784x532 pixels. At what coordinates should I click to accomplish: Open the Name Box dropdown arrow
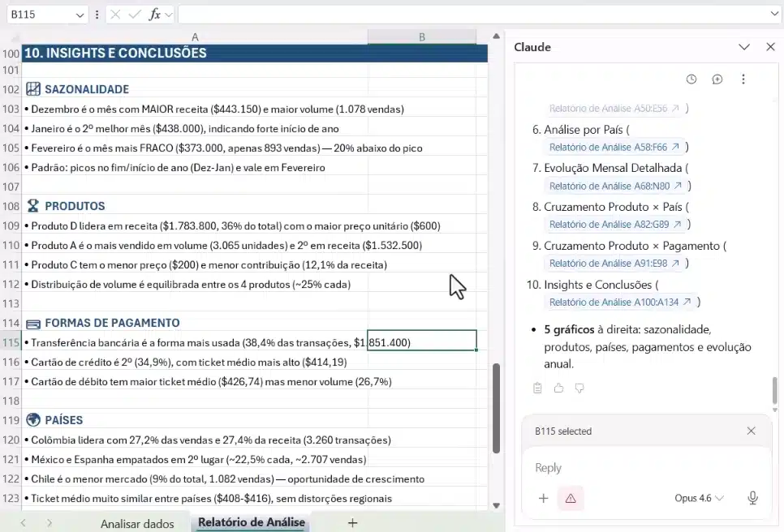pyautogui.click(x=80, y=15)
